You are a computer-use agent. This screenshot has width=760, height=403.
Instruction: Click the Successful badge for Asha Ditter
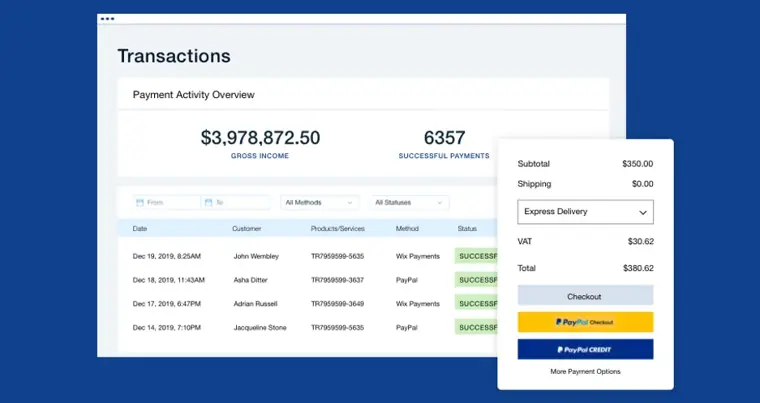pyautogui.click(x=476, y=280)
